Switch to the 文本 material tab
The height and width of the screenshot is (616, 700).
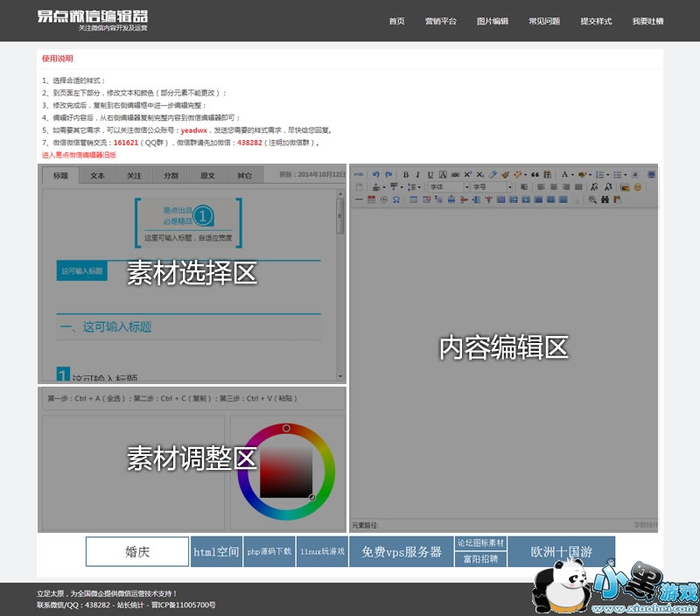point(97,176)
